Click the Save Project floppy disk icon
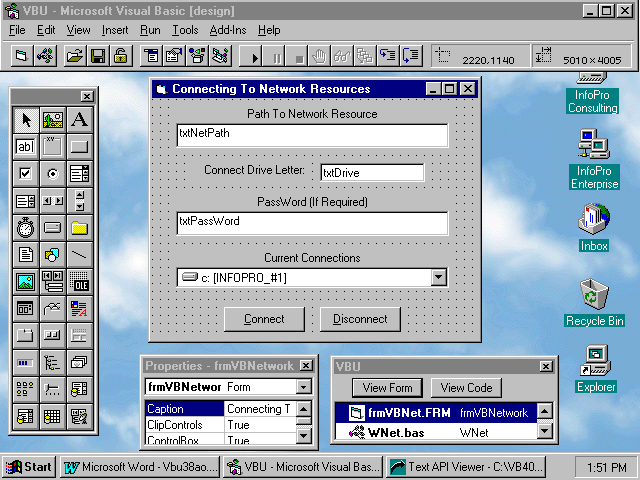640x480 pixels. pos(98,56)
